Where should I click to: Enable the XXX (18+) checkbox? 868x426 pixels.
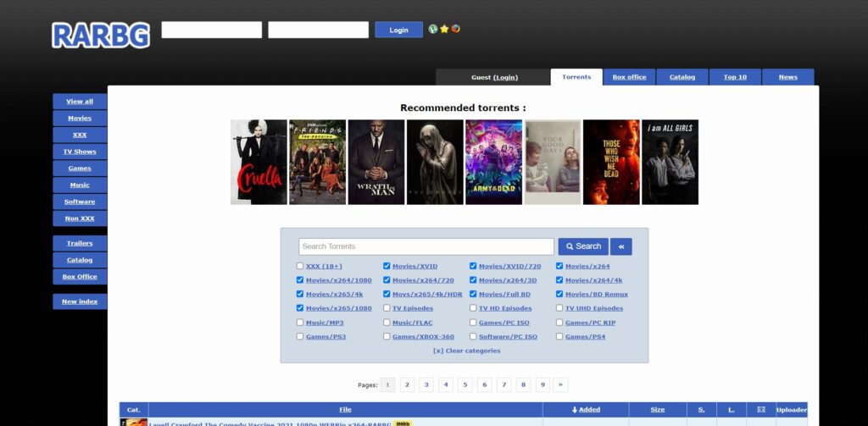pos(300,266)
